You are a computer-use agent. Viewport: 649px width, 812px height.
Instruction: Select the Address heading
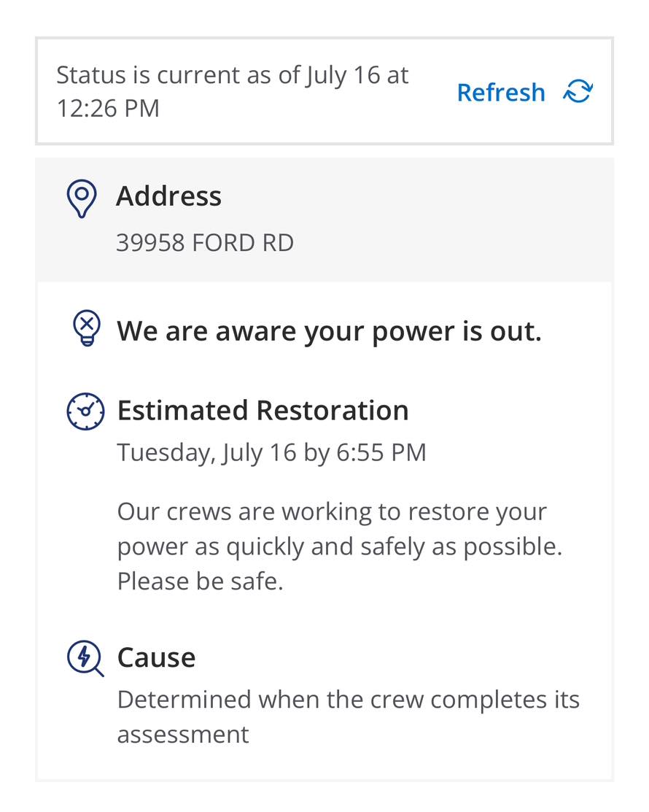click(x=168, y=196)
